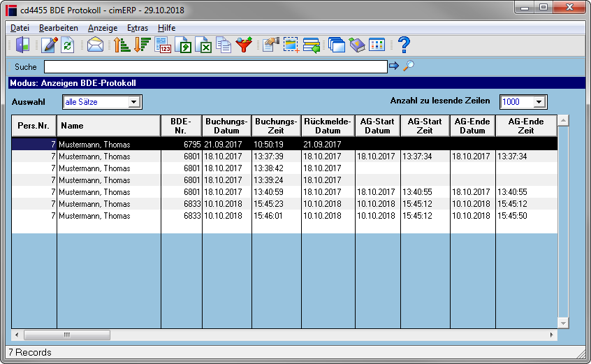The image size is (591, 364).
Task: Click the envelope mail icon
Action: pyautogui.click(x=95, y=45)
